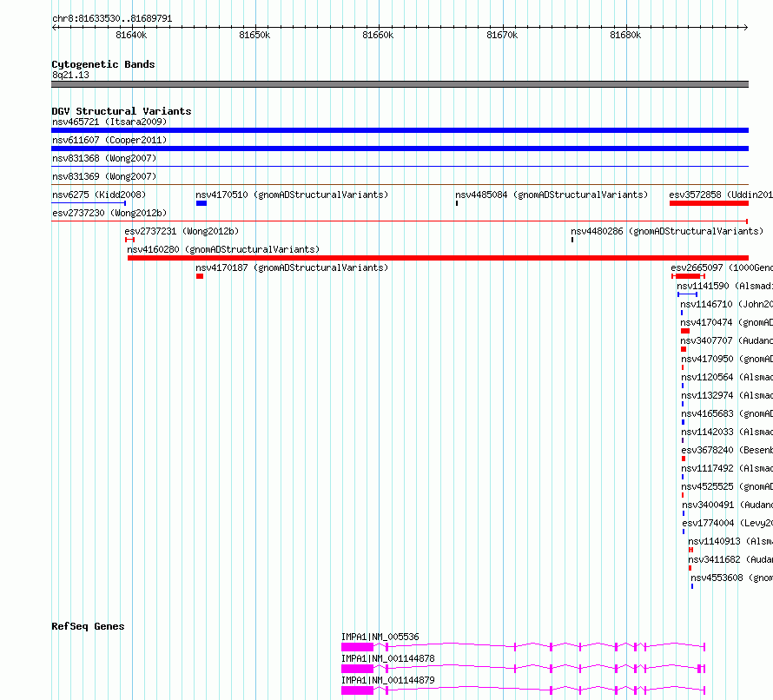Screen dimensions: 773x700
Task: Click the chr8:81633530..81689791 coordinates text
Action: pos(112,18)
